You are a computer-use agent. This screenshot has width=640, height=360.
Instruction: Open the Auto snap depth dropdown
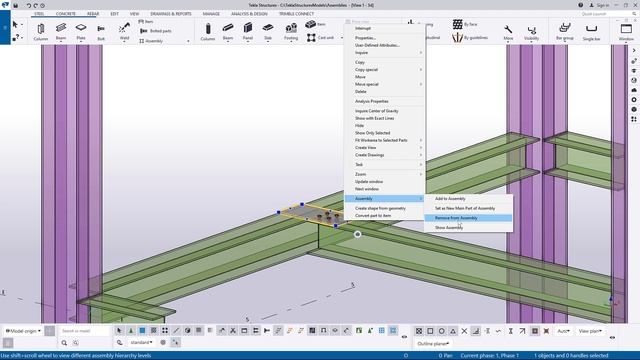[563, 331]
